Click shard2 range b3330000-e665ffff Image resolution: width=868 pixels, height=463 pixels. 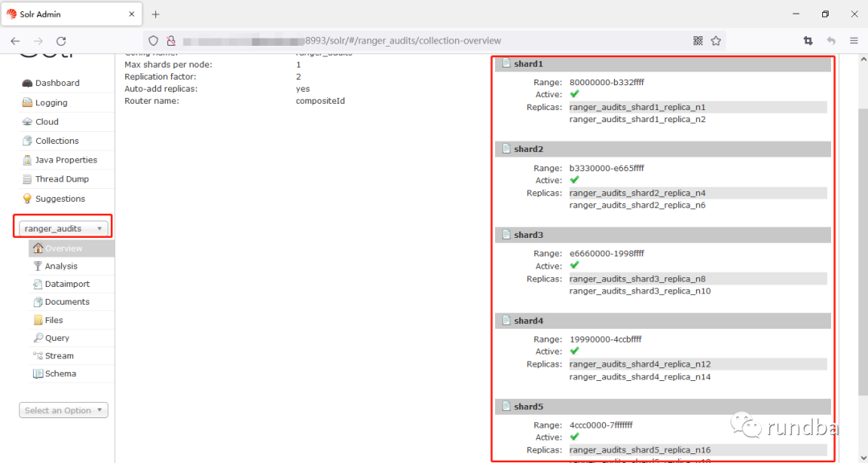click(607, 168)
